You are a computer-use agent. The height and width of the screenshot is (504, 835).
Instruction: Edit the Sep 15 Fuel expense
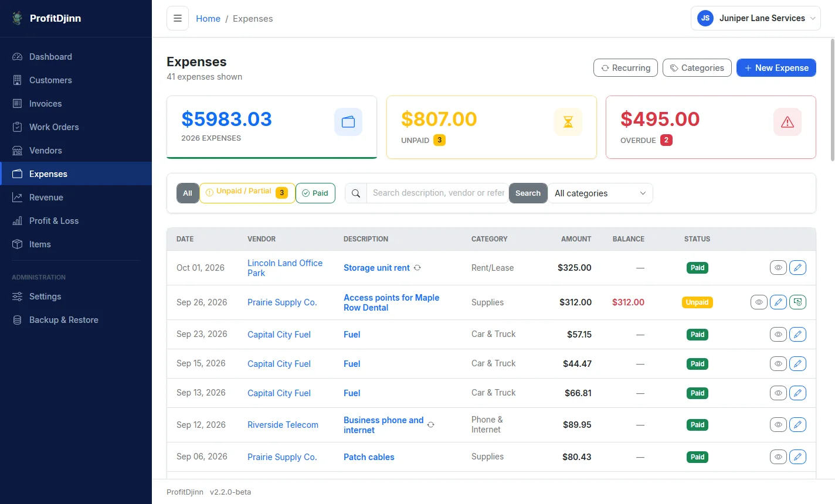[x=797, y=364]
